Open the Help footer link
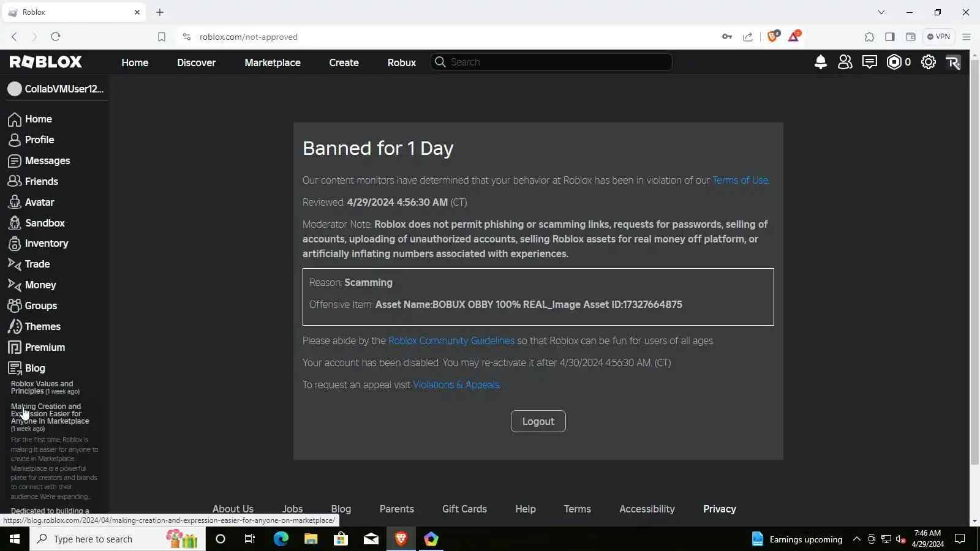The width and height of the screenshot is (980, 551). click(526, 509)
